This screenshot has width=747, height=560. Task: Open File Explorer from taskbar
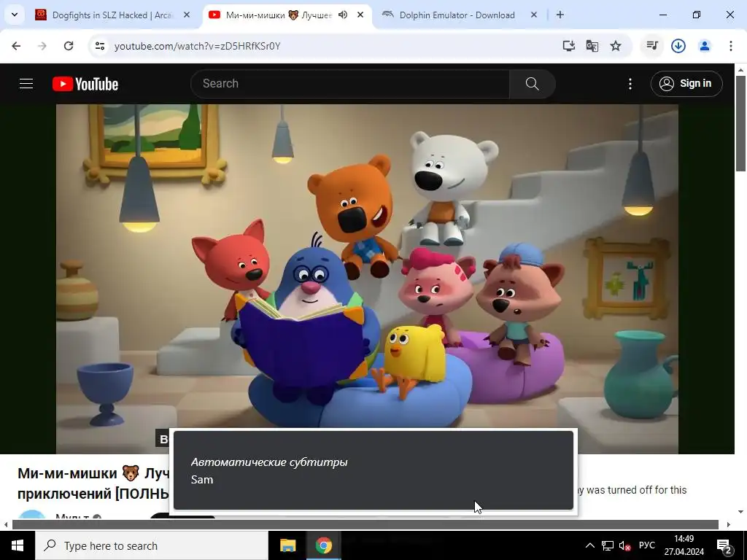287,545
